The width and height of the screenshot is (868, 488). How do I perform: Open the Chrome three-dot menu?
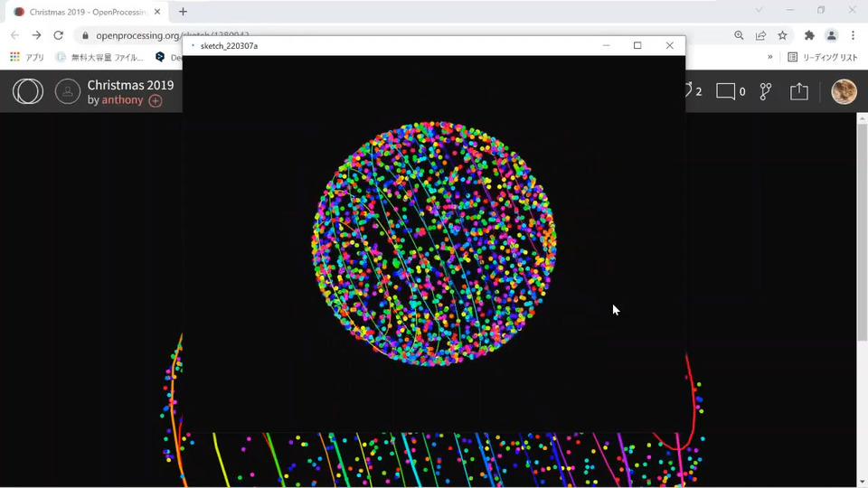[853, 35]
